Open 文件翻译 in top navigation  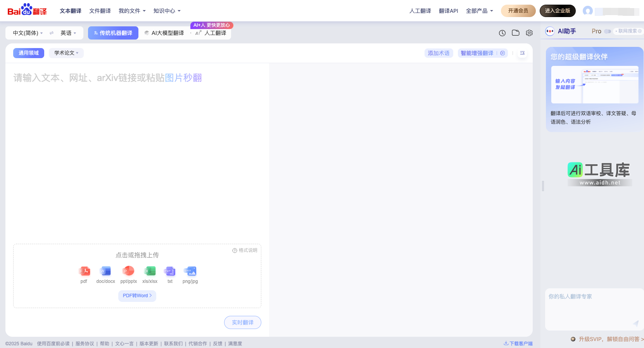100,11
